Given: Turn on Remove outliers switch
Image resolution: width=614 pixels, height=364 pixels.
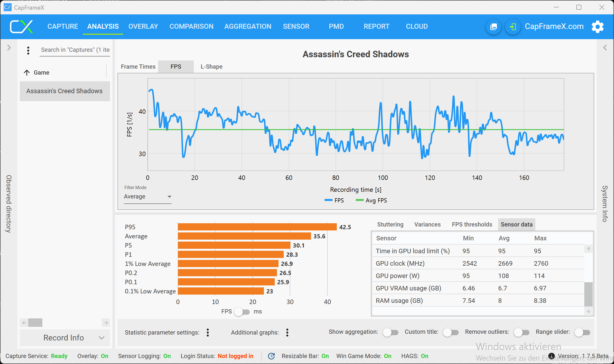Looking at the screenshot, I should [x=521, y=332].
